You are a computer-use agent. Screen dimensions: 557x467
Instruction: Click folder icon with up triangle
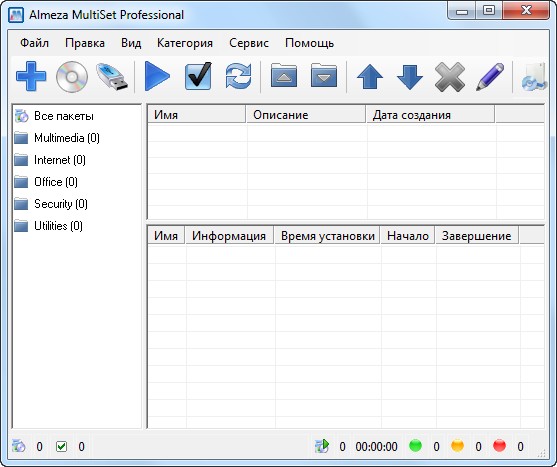284,76
